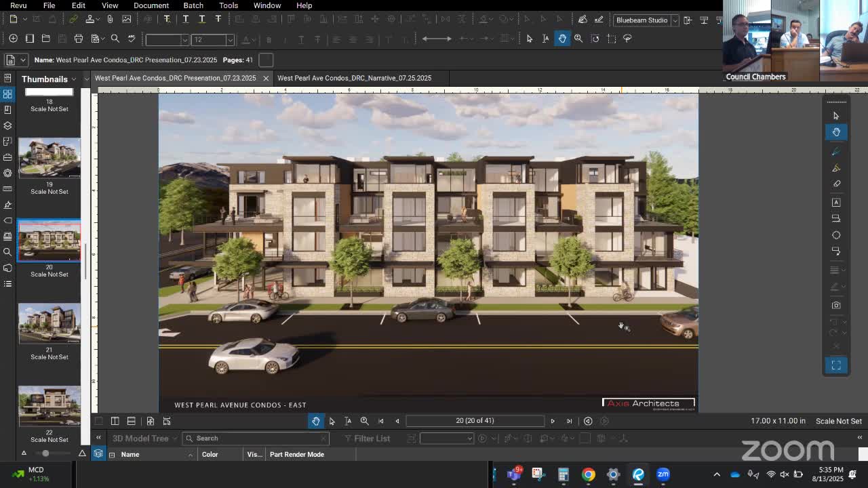Open the File menu
This screenshot has width=868, height=488.
coord(50,5)
